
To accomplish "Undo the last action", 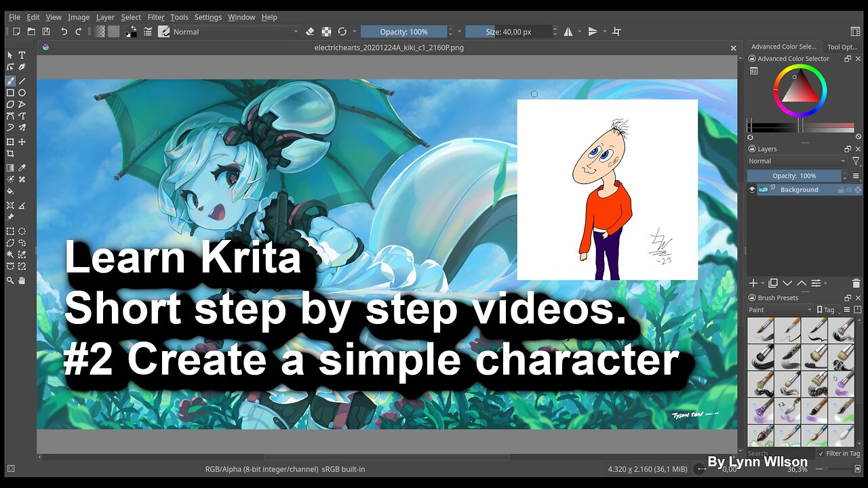I will [64, 31].
